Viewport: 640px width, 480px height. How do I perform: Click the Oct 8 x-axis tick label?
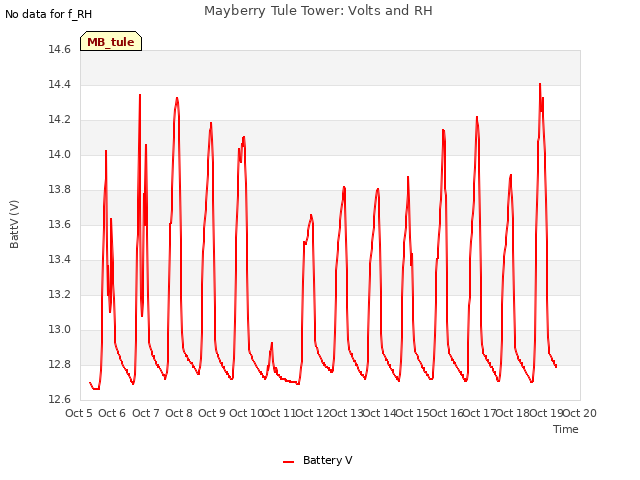point(179,413)
